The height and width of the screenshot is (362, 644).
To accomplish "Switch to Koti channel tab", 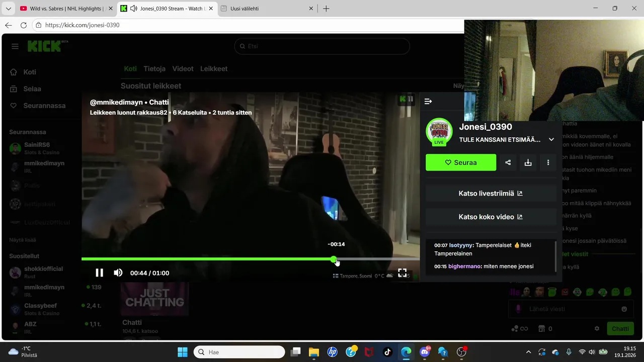I will click(x=130, y=69).
